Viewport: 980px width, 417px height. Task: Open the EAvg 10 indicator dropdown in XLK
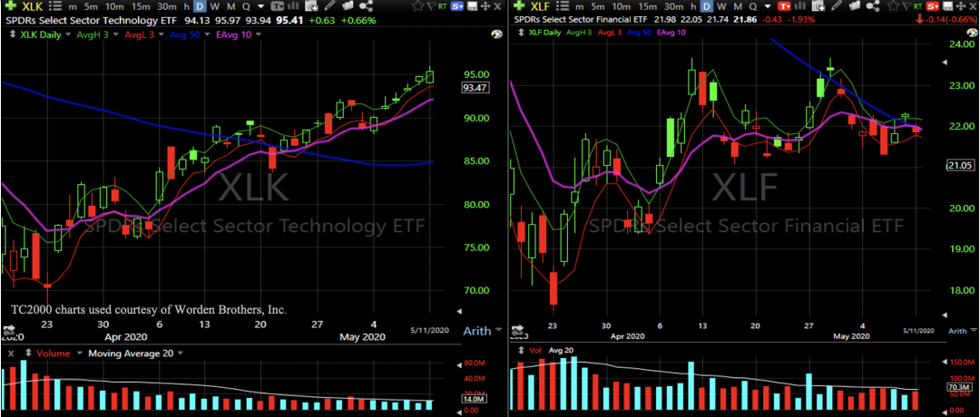click(x=258, y=34)
